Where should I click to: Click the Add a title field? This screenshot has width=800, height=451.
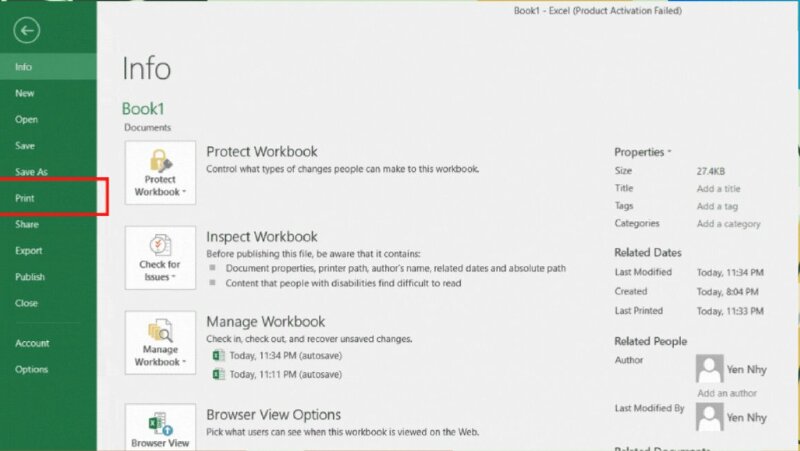[718, 189]
